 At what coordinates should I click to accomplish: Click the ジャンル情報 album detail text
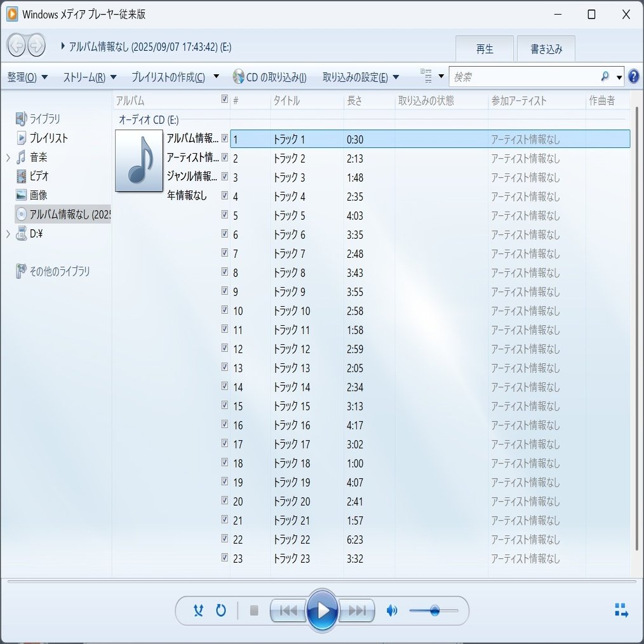coord(192,176)
